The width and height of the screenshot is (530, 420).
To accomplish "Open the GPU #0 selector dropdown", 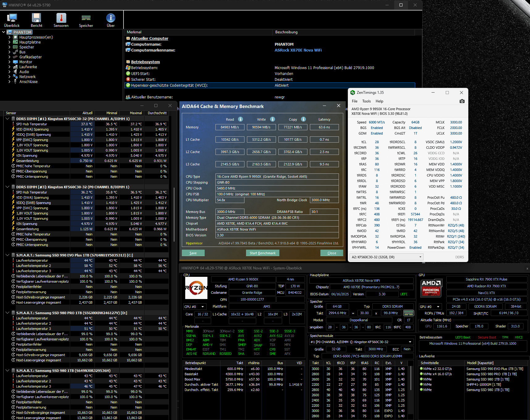I will (x=430, y=307).
